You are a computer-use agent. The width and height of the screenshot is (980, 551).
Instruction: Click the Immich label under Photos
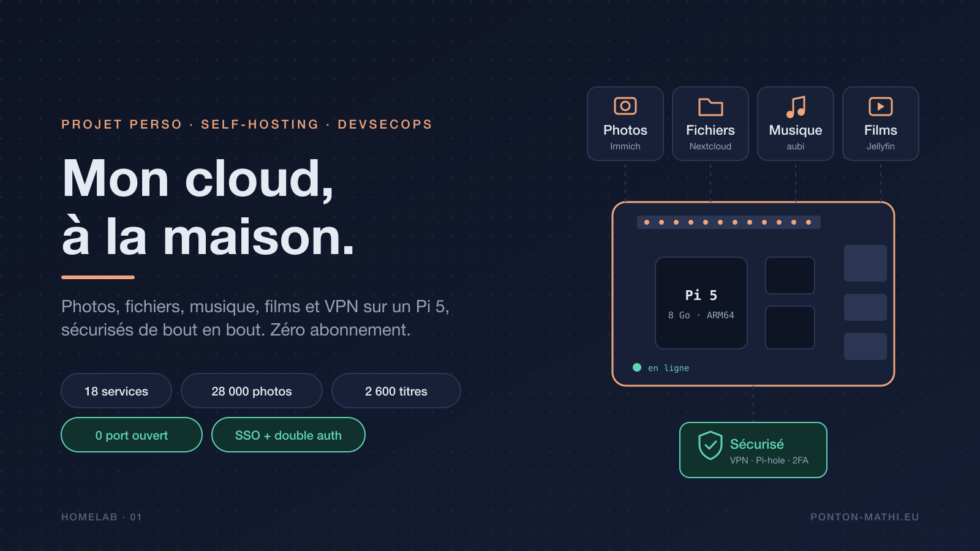pyautogui.click(x=625, y=146)
